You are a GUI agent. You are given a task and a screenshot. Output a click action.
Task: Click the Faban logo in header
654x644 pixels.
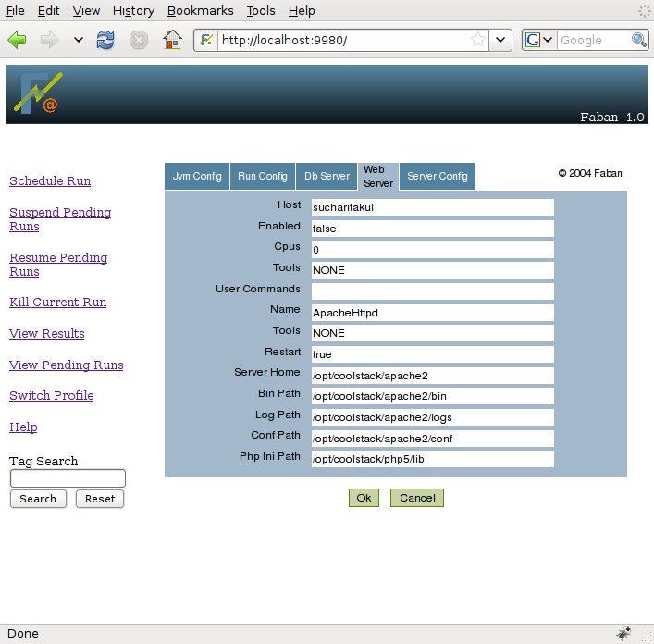[x=38, y=93]
